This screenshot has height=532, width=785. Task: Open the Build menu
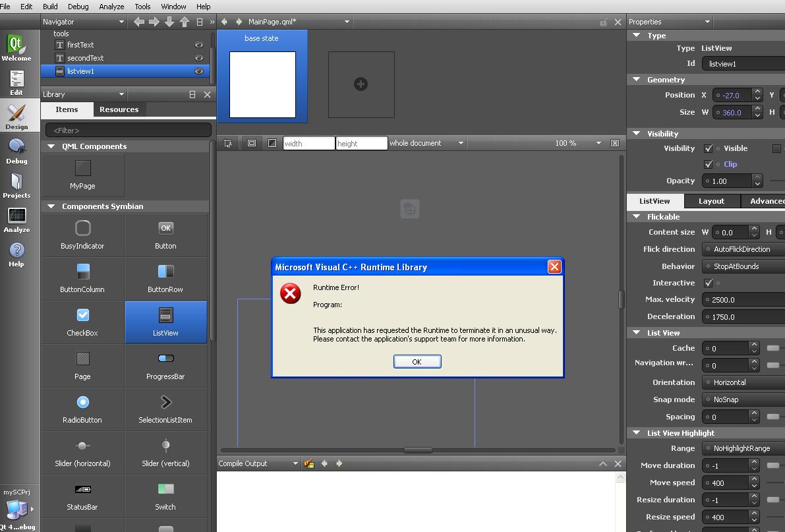pos(50,6)
